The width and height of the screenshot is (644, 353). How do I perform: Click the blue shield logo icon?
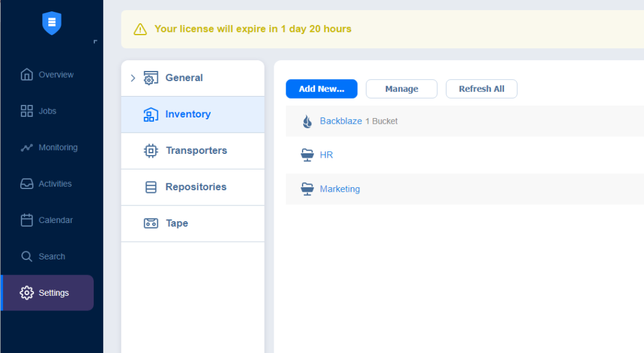pyautogui.click(x=52, y=23)
